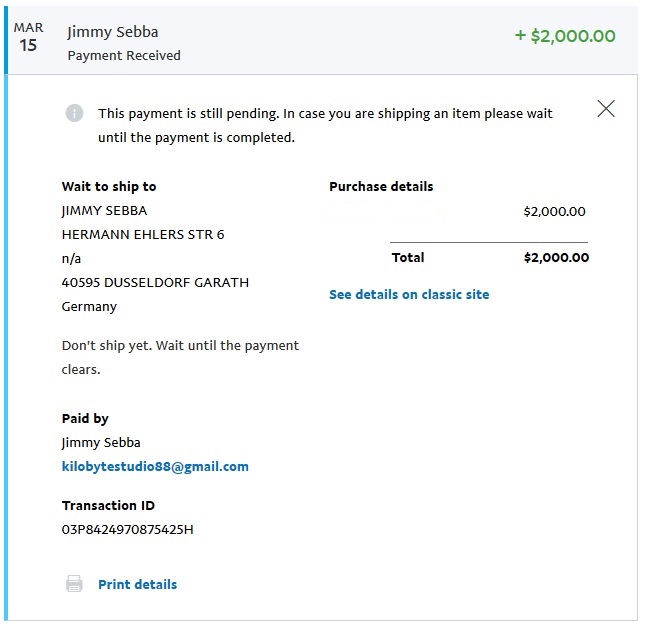Click the Payment Received status text
Screen dimensions: 646x625
coord(124,55)
